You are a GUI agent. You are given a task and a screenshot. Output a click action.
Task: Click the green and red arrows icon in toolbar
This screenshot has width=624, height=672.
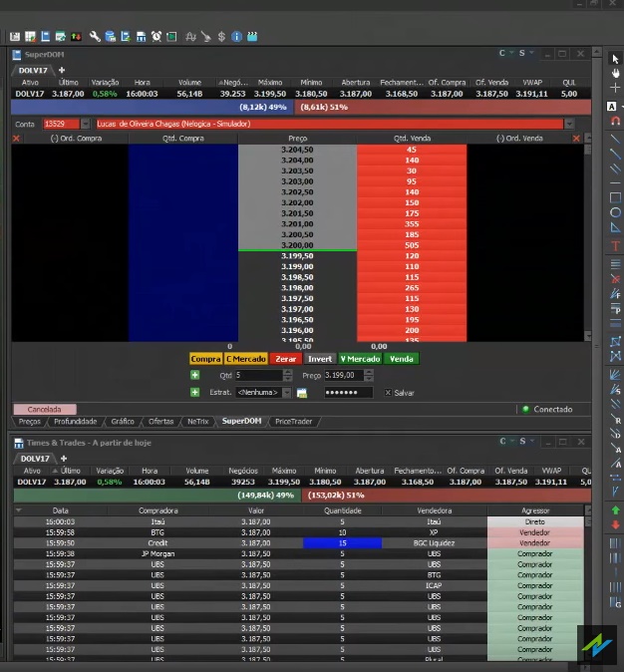(77, 37)
